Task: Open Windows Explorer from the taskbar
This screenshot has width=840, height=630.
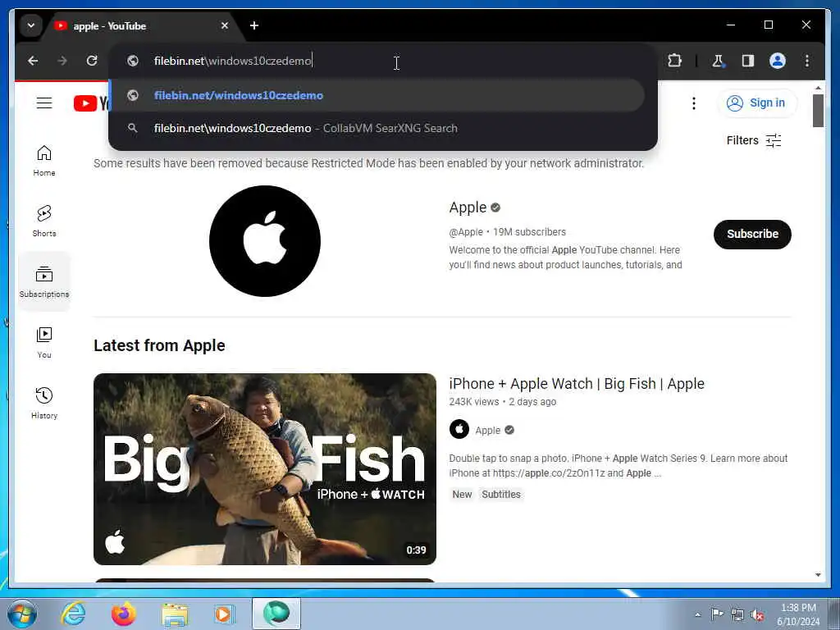Action: pyautogui.click(x=175, y=614)
